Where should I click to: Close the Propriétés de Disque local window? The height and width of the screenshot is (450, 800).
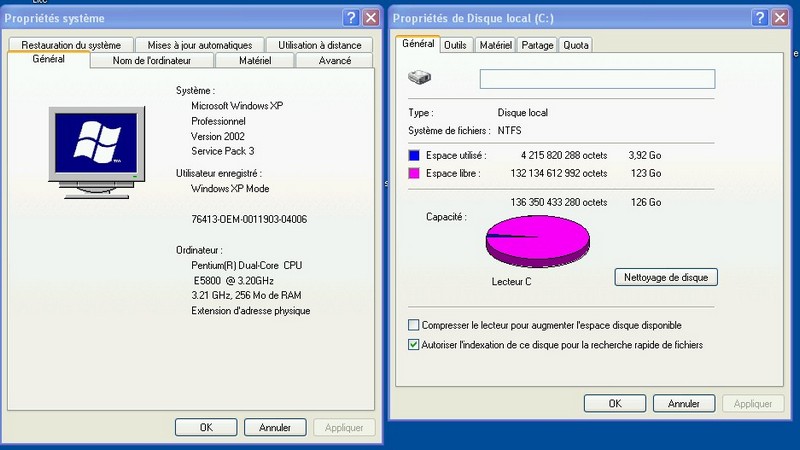pos(780,18)
